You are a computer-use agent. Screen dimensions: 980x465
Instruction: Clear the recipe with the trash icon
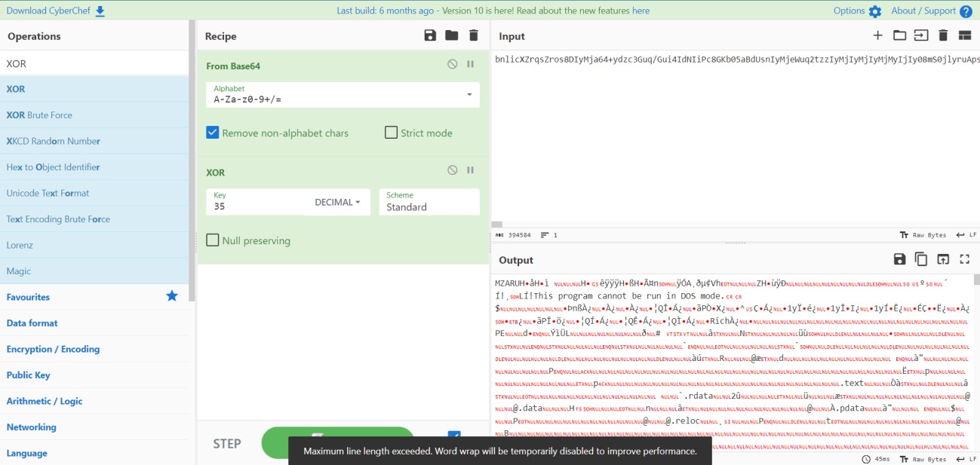click(473, 35)
